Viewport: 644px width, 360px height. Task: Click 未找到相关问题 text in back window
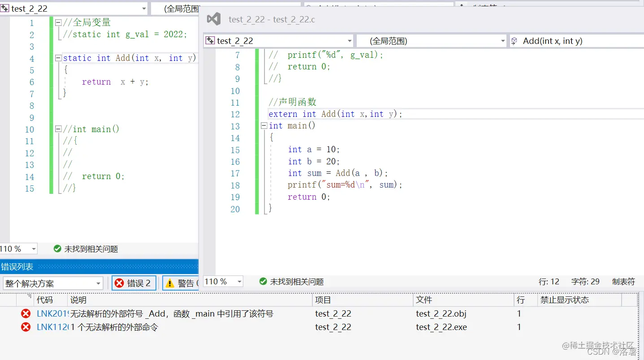[91, 249]
